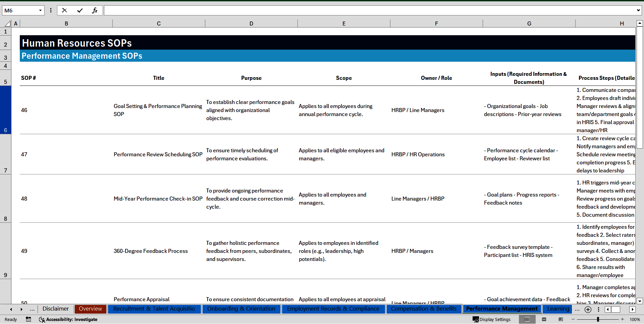This screenshot has height=324, width=644.
Task: Click the Select All corner triangle
Action: click(x=7, y=23)
